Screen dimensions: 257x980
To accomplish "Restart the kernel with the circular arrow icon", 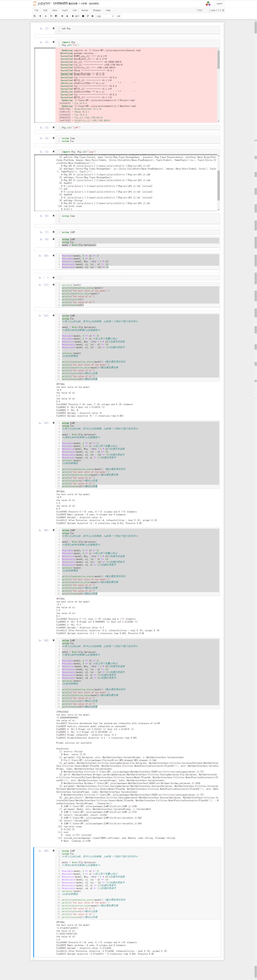I will (88, 16).
